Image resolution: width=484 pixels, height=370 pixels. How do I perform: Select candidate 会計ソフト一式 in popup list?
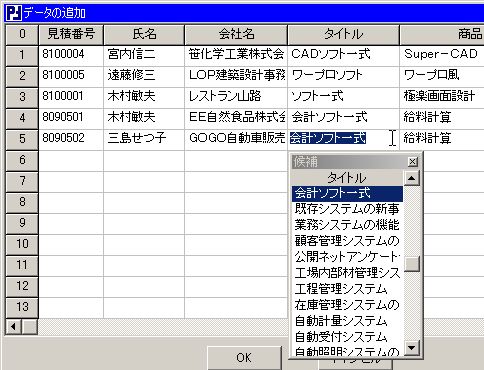tap(347, 193)
